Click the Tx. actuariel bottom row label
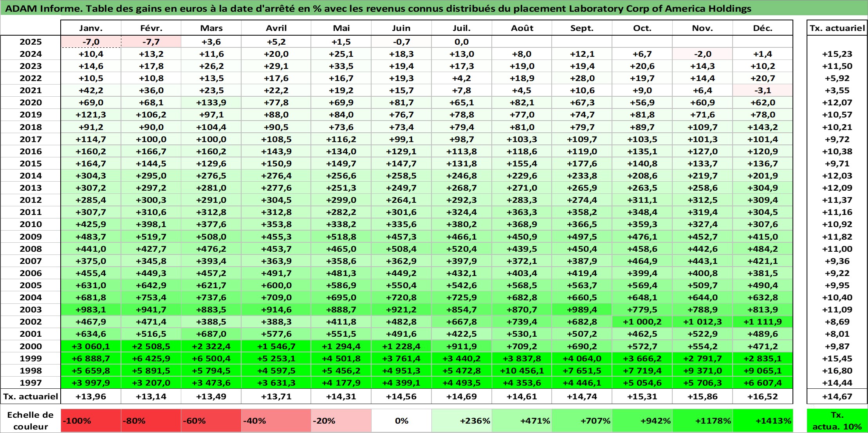This screenshot has height=433, width=868. pyautogui.click(x=31, y=397)
